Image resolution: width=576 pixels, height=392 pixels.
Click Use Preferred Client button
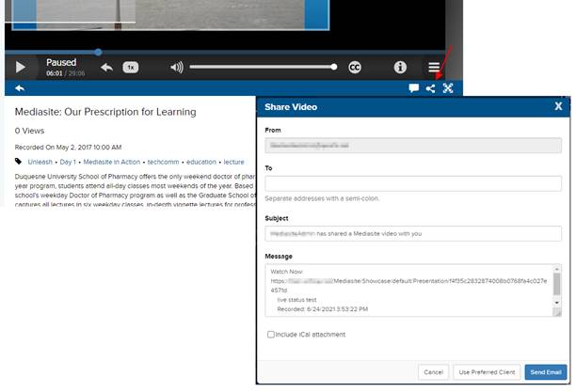(487, 372)
